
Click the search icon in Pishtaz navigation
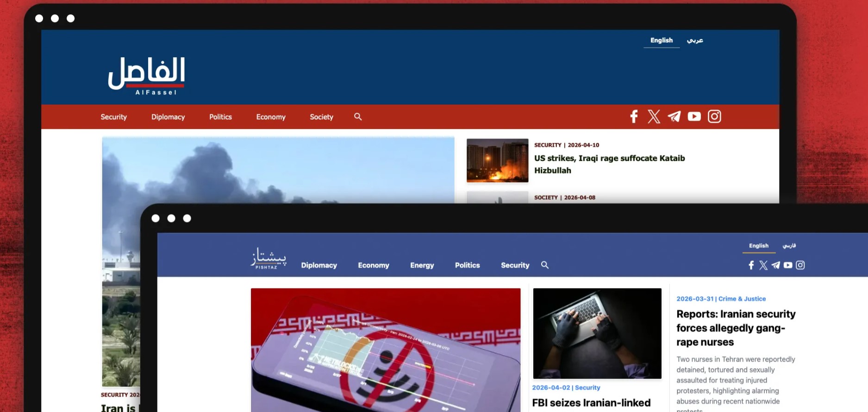(545, 265)
